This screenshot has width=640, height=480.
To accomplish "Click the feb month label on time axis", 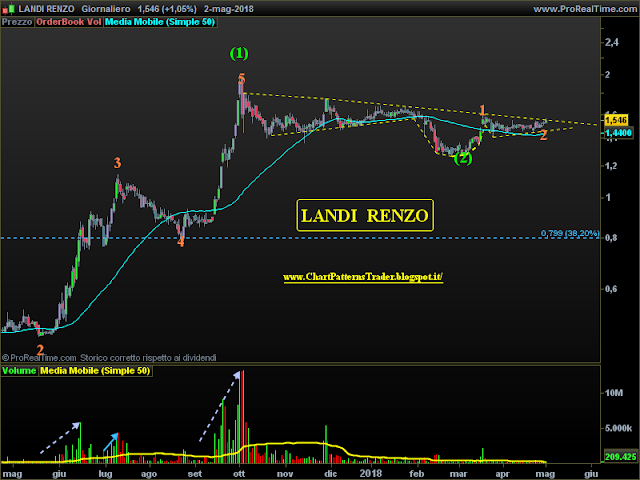I will (x=417, y=474).
